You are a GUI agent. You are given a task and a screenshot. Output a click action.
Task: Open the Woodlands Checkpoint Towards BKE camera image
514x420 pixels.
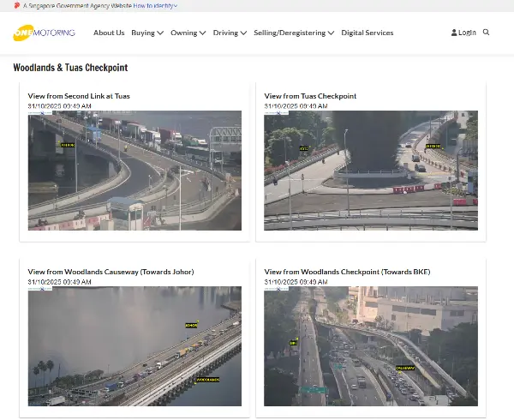click(371, 346)
